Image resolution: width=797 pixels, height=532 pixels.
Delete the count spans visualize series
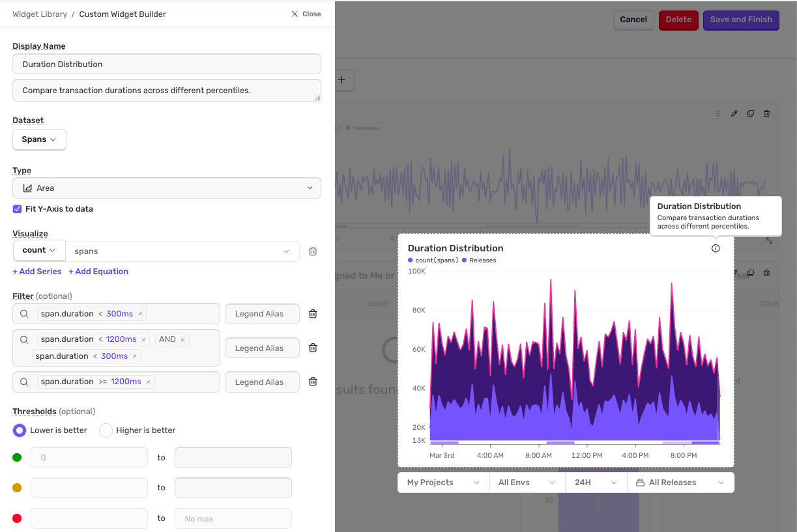313,251
